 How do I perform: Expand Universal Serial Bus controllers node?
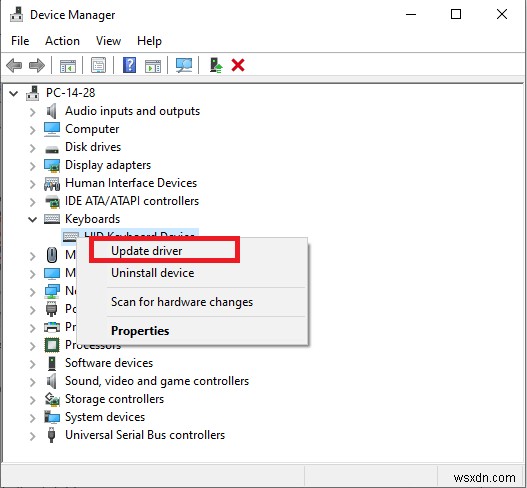pyautogui.click(x=33, y=436)
